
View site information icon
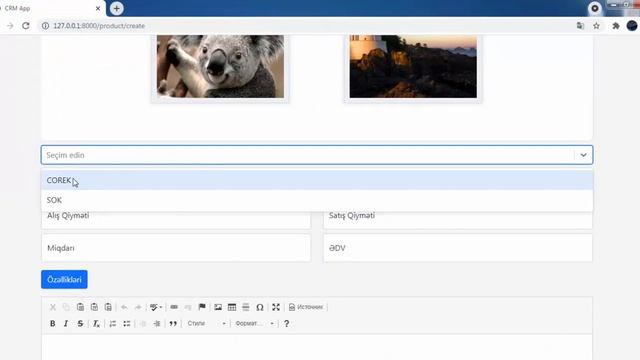pyautogui.click(x=45, y=26)
